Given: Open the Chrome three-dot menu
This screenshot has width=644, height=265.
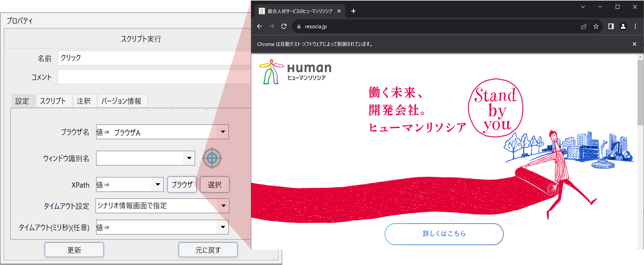Looking at the screenshot, I should coord(635,26).
